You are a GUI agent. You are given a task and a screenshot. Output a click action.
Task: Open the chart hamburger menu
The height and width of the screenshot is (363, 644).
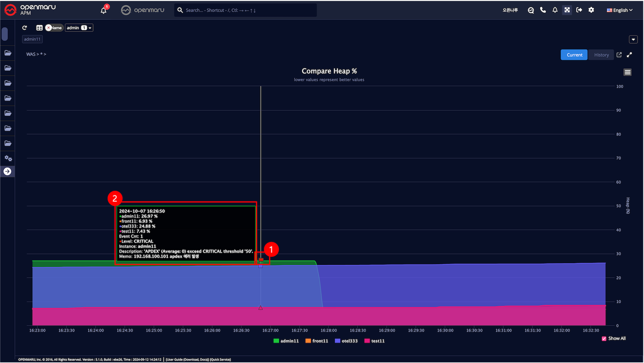pos(627,72)
